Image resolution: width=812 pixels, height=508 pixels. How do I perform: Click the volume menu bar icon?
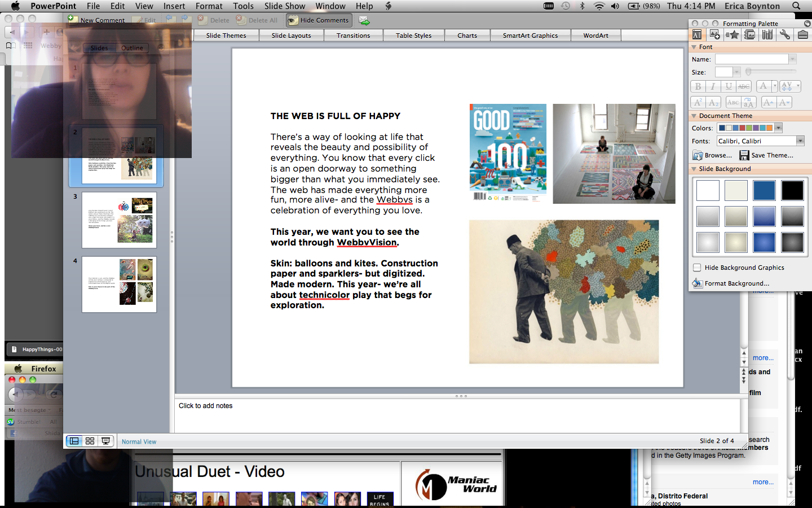615,6
